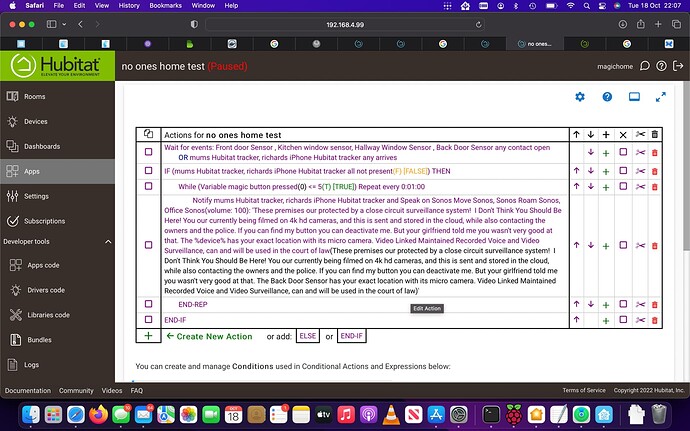Select the checkbox beside the While row
The image size is (690, 431).
point(623,187)
